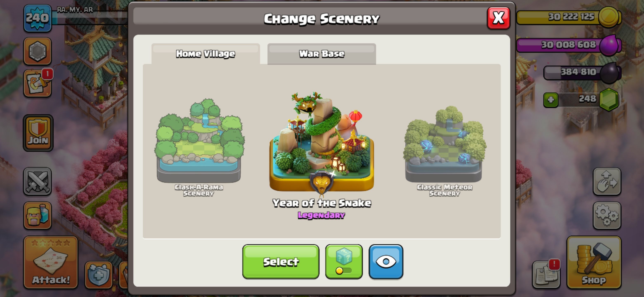Image resolution: width=644 pixels, height=297 pixels.
Task: Switch to the Home Village tab
Action: pyautogui.click(x=206, y=54)
